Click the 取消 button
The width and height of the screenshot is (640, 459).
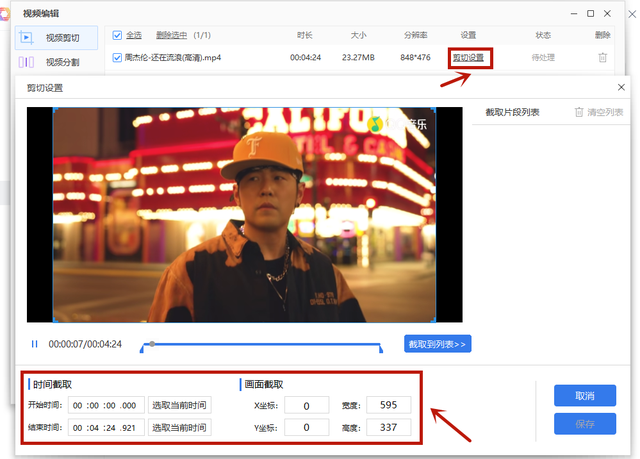click(x=585, y=395)
